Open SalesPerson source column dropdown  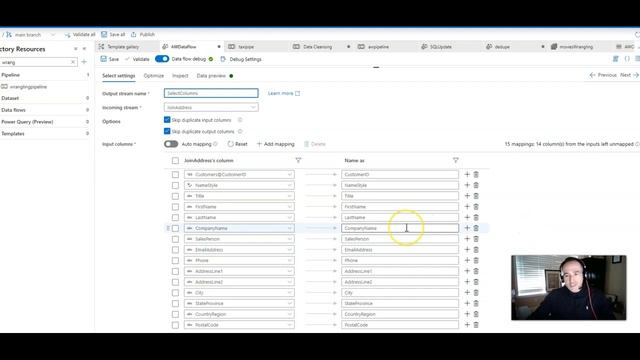point(239,239)
